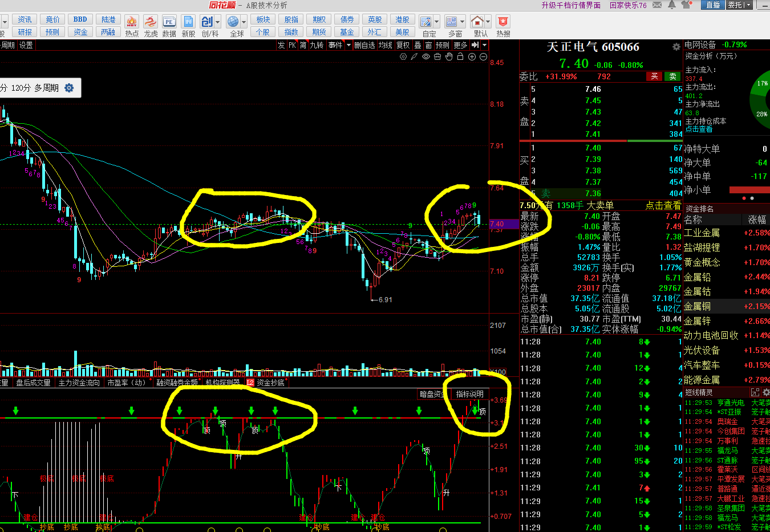The width and height of the screenshot is (770, 532).
Task: Toggle 复权 price adjustment
Action: [403, 45]
